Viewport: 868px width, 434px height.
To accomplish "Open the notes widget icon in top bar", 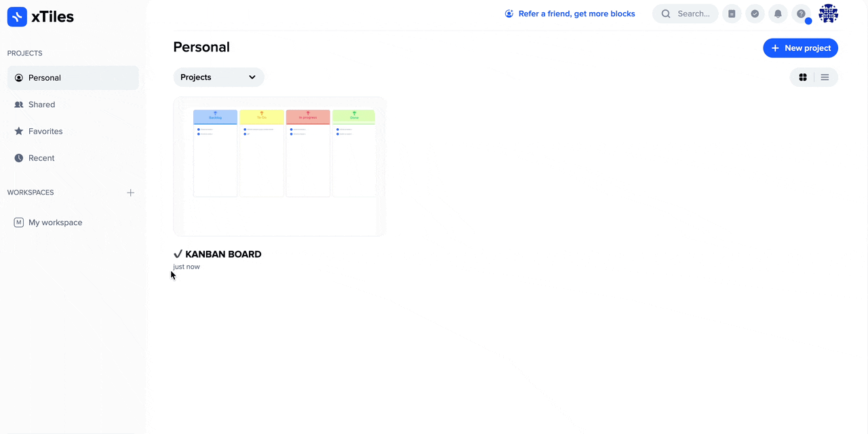I will pos(732,14).
